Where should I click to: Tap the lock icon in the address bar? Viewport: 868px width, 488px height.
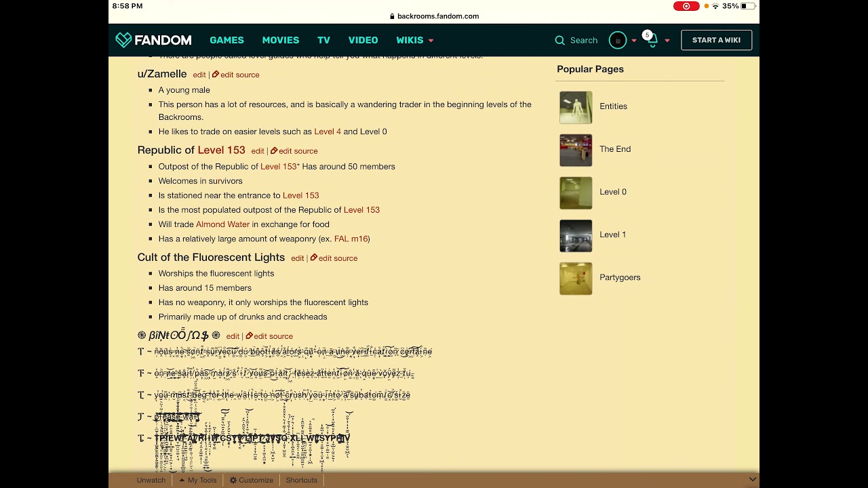point(393,16)
